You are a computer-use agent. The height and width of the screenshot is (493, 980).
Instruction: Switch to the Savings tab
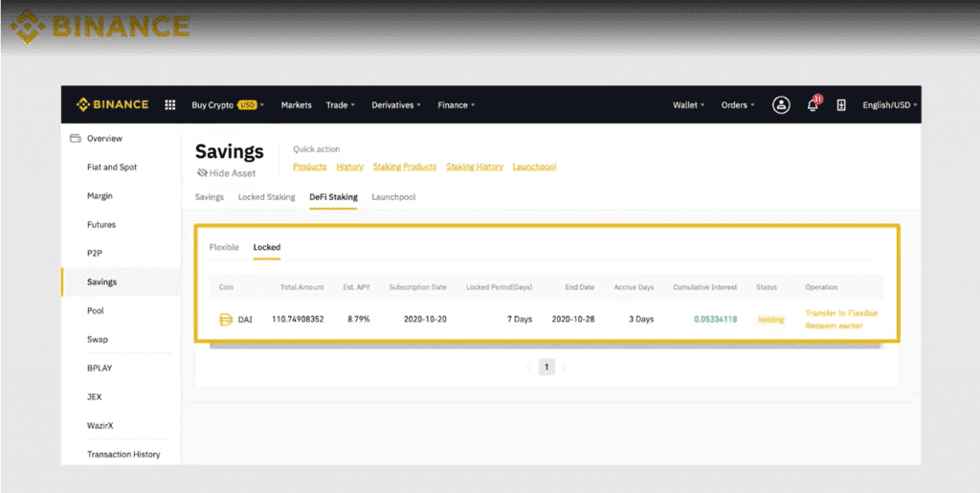[x=210, y=197]
